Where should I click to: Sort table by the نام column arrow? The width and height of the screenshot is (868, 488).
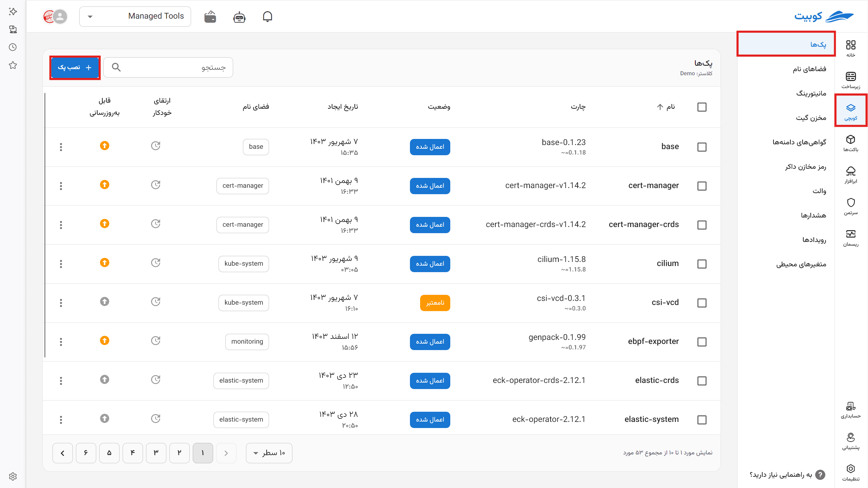point(660,107)
